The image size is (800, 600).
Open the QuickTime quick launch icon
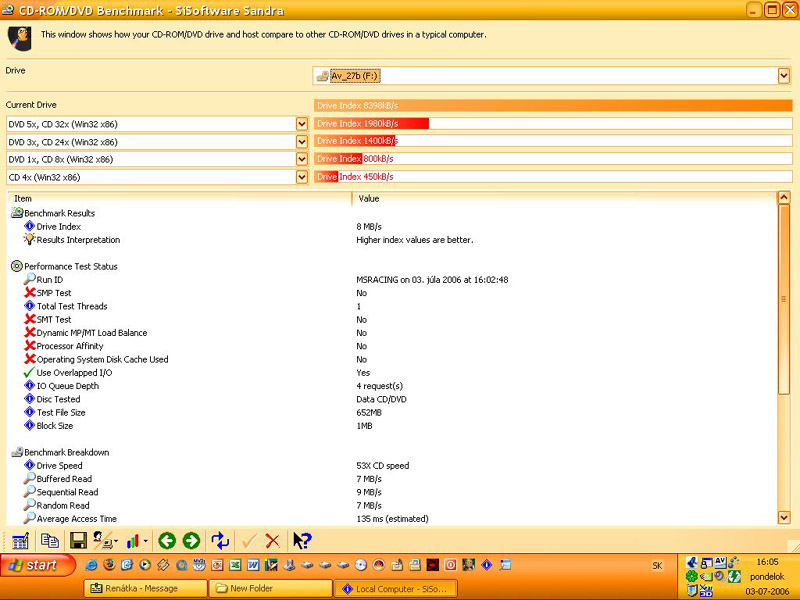coord(181,565)
